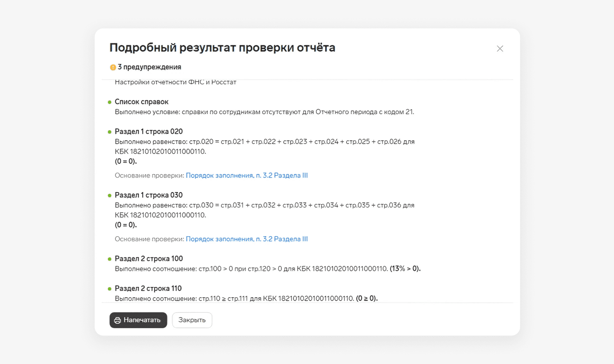614x364 pixels.
Task: Click the dialog heading Подробный результат проверки отчёта
Action: click(222, 48)
